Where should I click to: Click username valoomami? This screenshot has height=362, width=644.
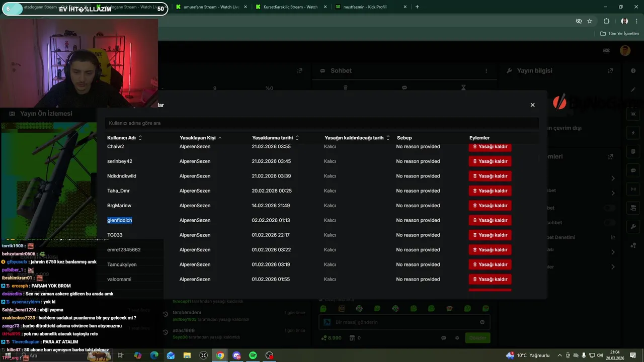click(119, 279)
